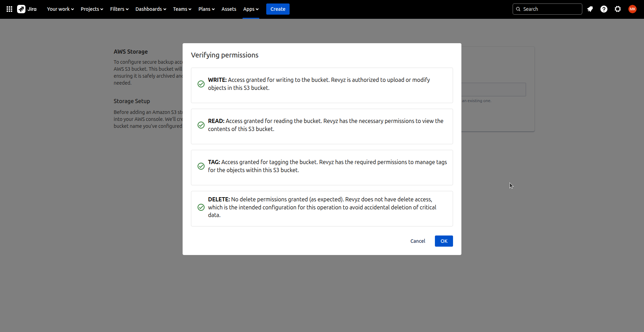This screenshot has height=332, width=644.
Task: Open the MK profile avatar
Action: (x=632, y=9)
